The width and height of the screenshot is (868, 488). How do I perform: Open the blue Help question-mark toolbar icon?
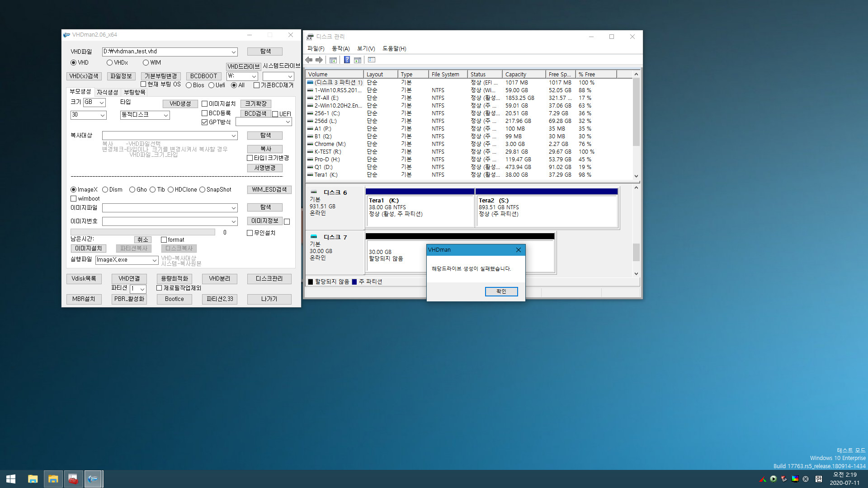347,60
